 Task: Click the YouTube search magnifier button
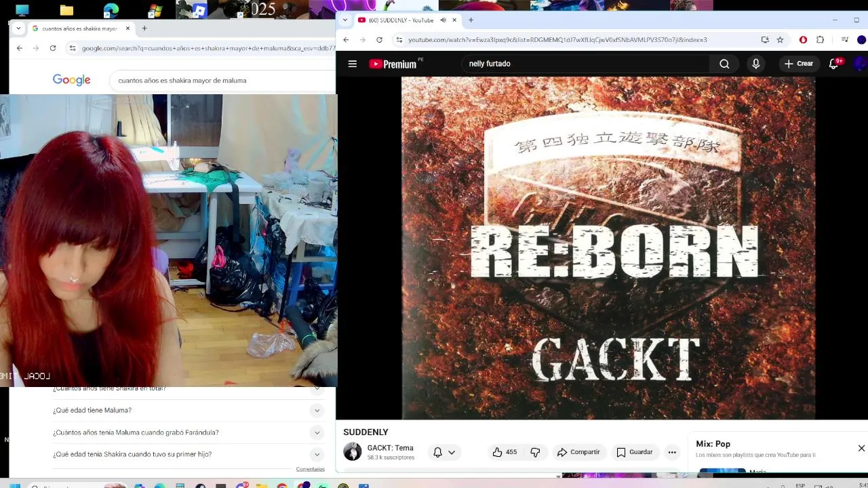click(x=724, y=64)
